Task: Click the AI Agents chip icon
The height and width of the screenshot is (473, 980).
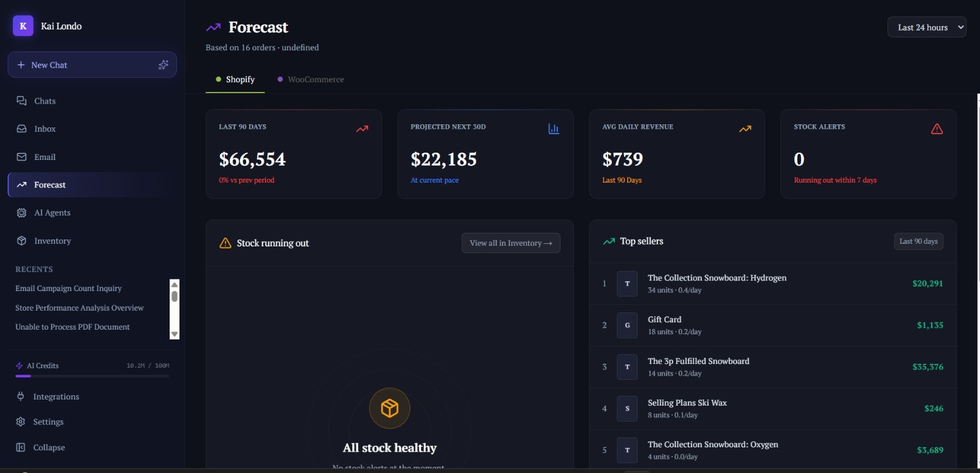Action: [x=21, y=213]
